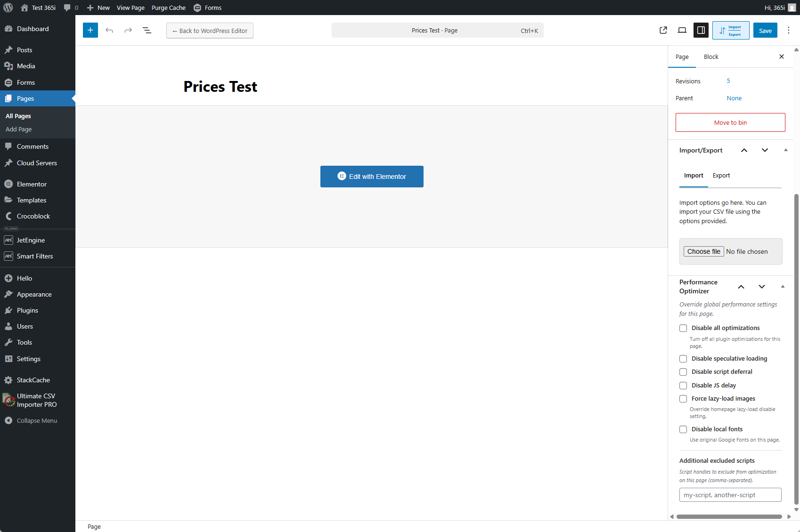The width and height of the screenshot is (800, 532).
Task: Click the Edit with Elementor button
Action: (372, 177)
